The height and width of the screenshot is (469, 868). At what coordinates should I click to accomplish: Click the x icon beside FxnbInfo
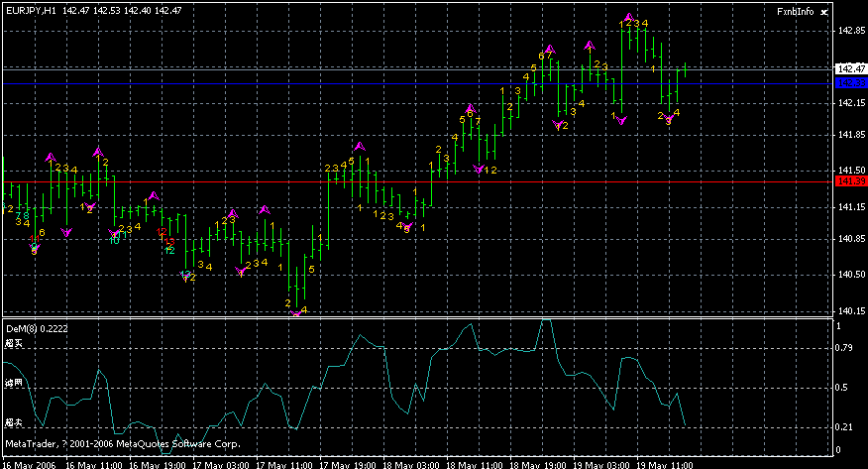[824, 12]
